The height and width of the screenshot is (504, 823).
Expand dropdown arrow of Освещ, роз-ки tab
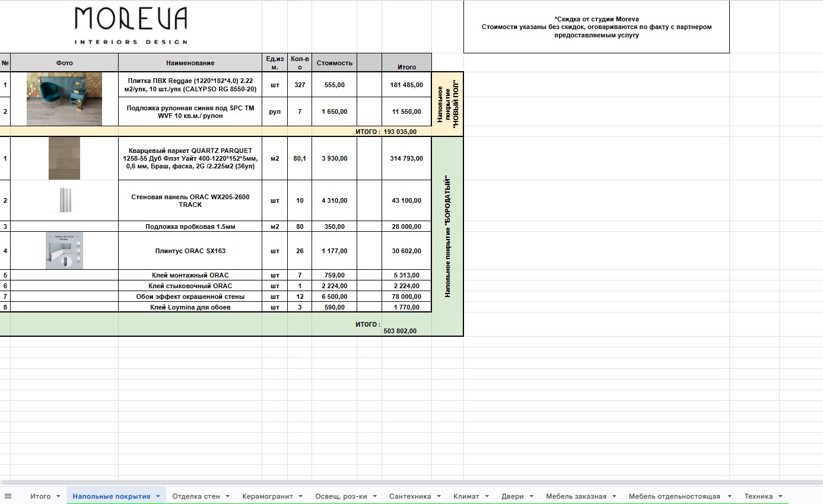375,496
